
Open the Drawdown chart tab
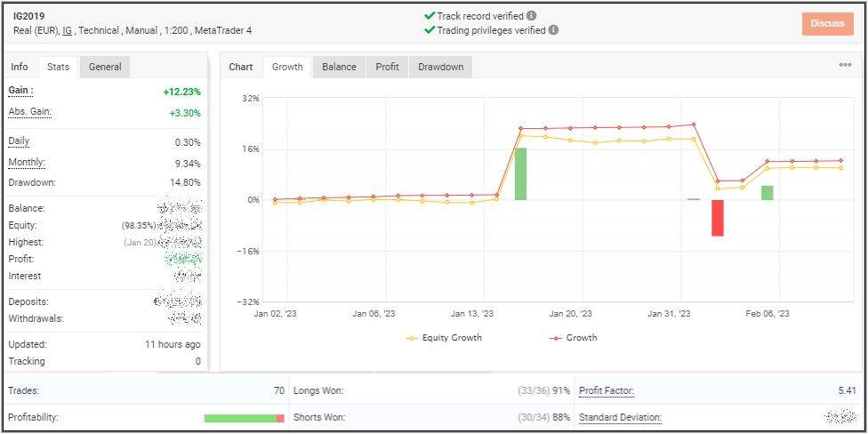[x=441, y=67]
